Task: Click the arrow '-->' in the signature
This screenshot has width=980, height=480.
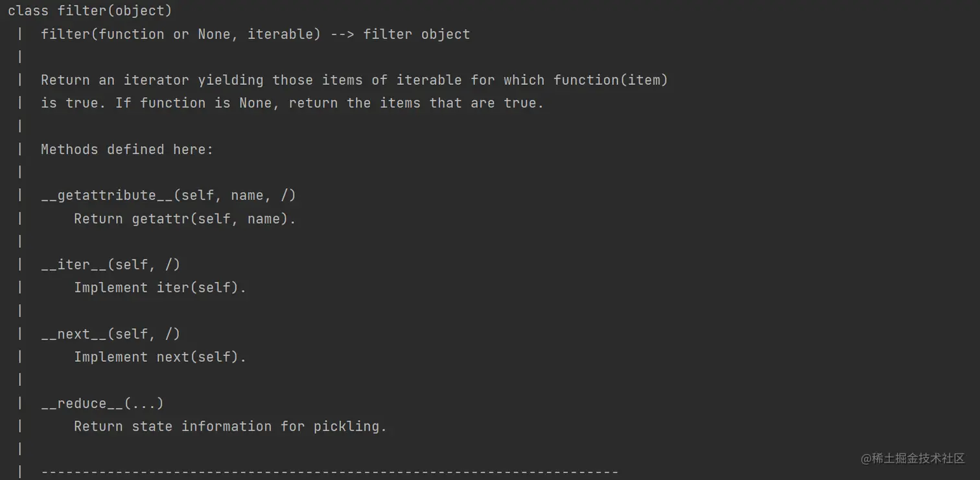Action: click(x=342, y=34)
